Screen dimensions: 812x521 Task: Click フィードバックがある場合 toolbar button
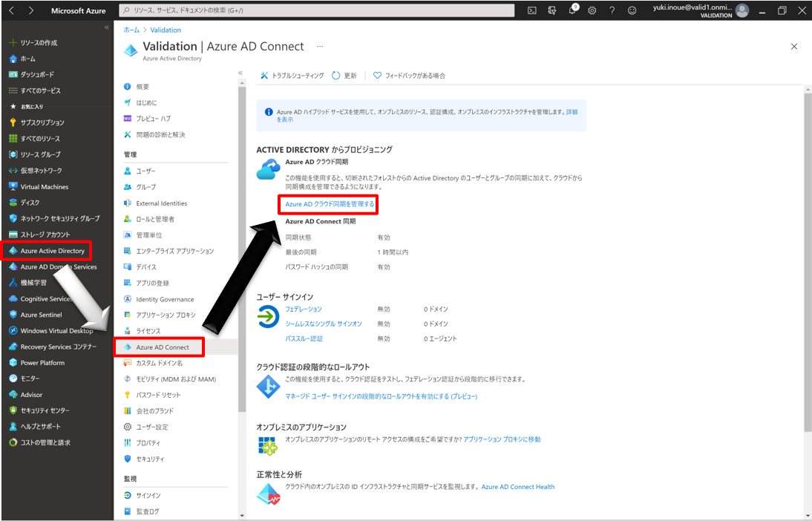click(x=409, y=76)
